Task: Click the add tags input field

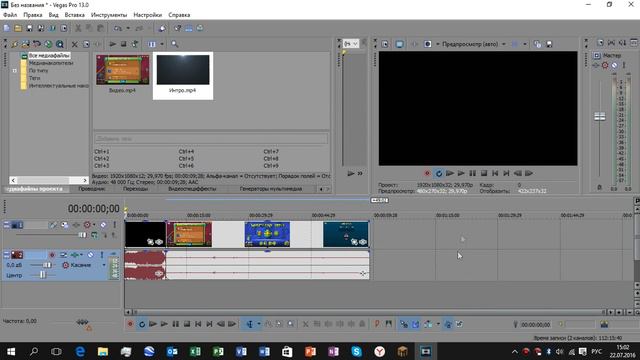Action: 211,139
